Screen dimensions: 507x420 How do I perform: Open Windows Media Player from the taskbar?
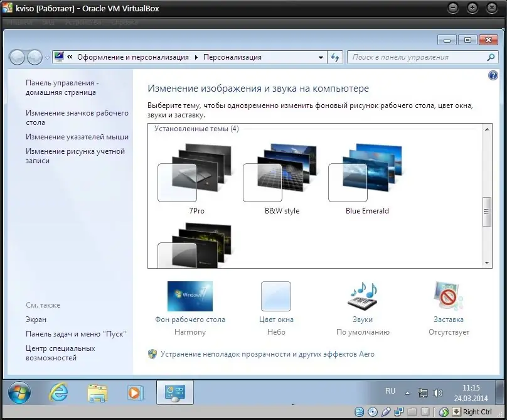pyautogui.click(x=137, y=392)
